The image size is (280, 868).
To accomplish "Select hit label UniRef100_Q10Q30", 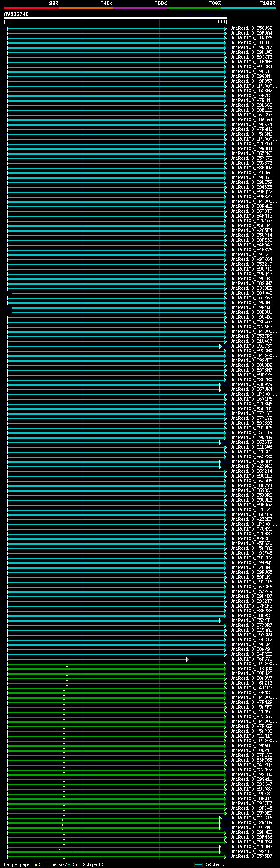I will click(x=251, y=669).
